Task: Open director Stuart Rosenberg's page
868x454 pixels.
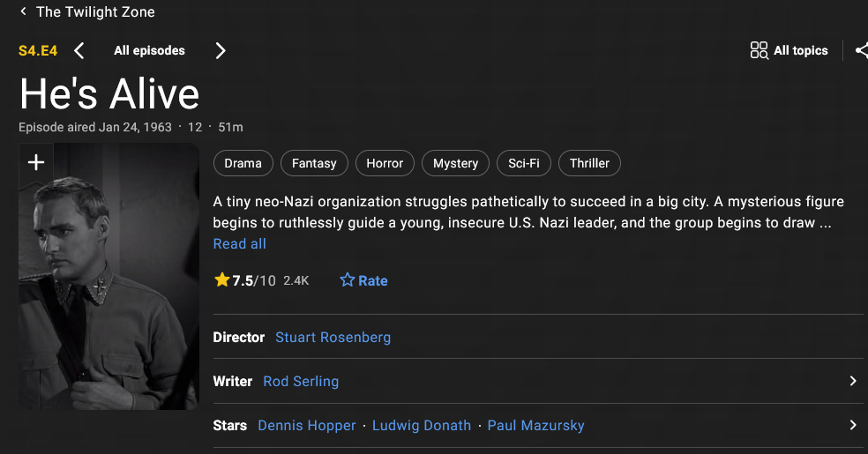Action: point(333,338)
